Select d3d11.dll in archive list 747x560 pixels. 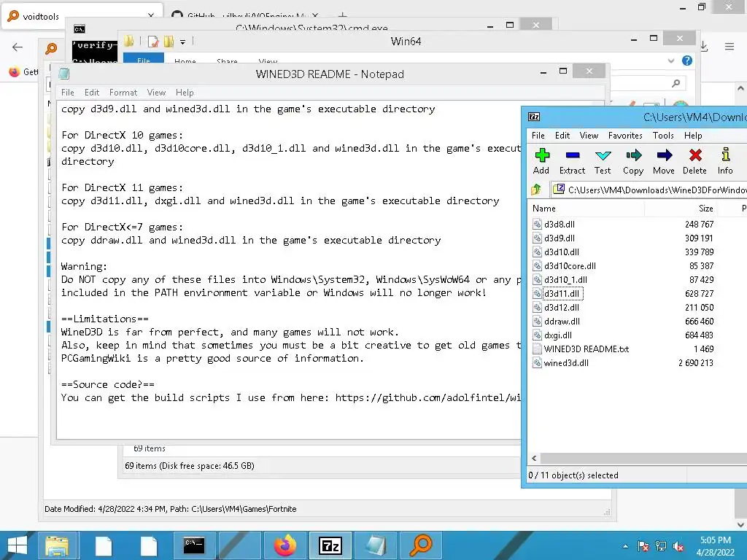pyautogui.click(x=562, y=293)
